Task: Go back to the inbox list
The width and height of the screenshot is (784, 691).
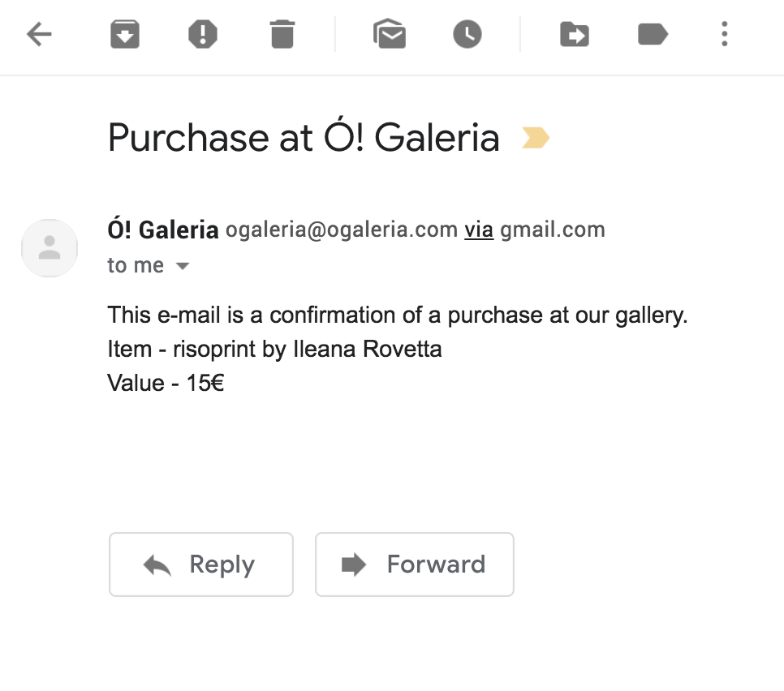Action: pos(39,34)
